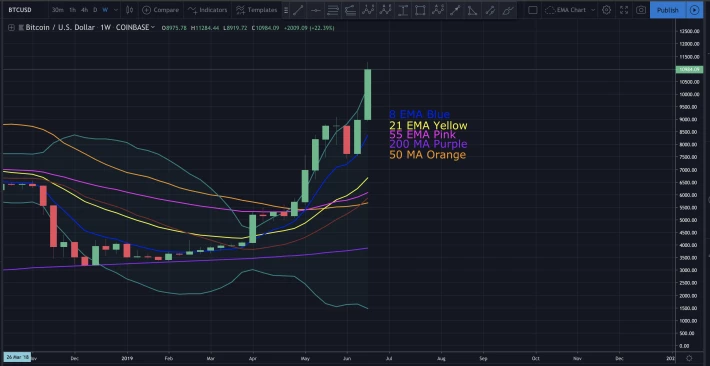Open indicator Templates menu
710x366 pixels.
(256, 10)
